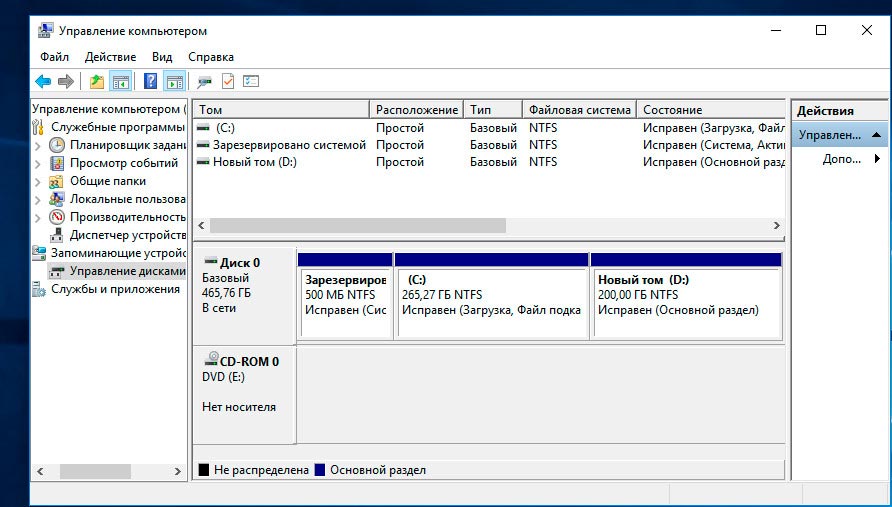Click the CD-ROM 0 drive label
Viewport: 892px width, 507px height.
pyautogui.click(x=248, y=361)
